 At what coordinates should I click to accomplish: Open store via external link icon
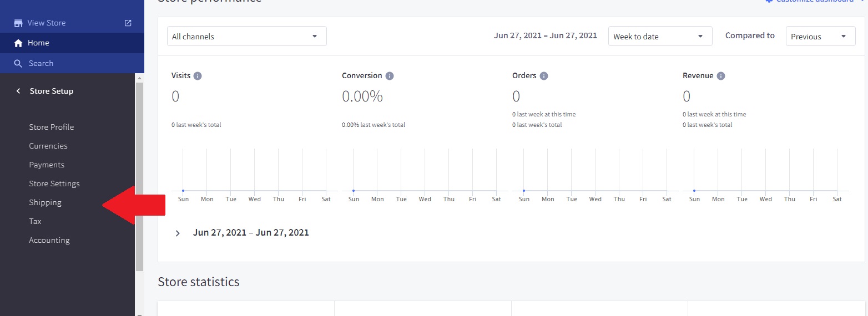[x=128, y=23]
